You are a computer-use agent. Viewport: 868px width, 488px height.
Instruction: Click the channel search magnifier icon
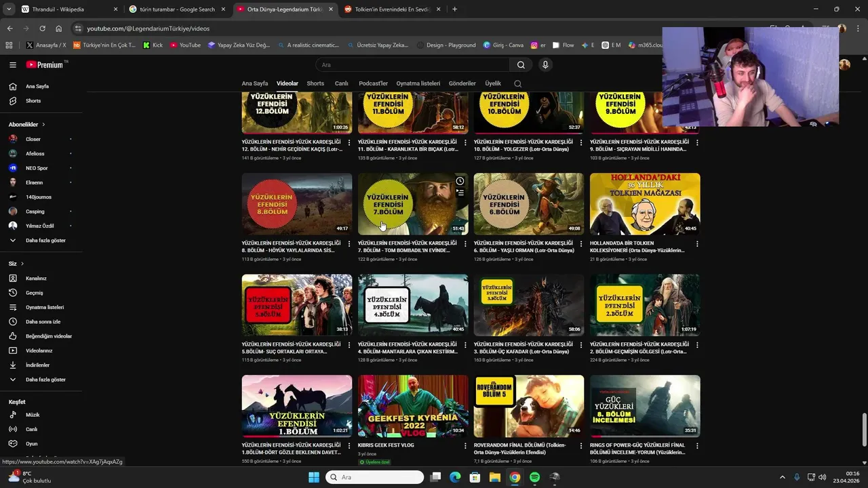pyautogui.click(x=518, y=84)
